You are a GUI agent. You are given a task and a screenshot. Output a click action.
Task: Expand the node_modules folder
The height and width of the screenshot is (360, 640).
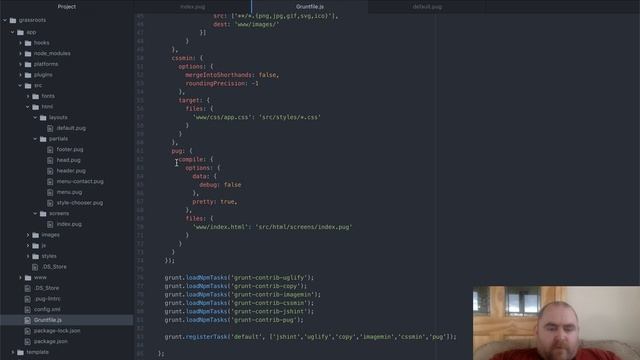[20, 53]
